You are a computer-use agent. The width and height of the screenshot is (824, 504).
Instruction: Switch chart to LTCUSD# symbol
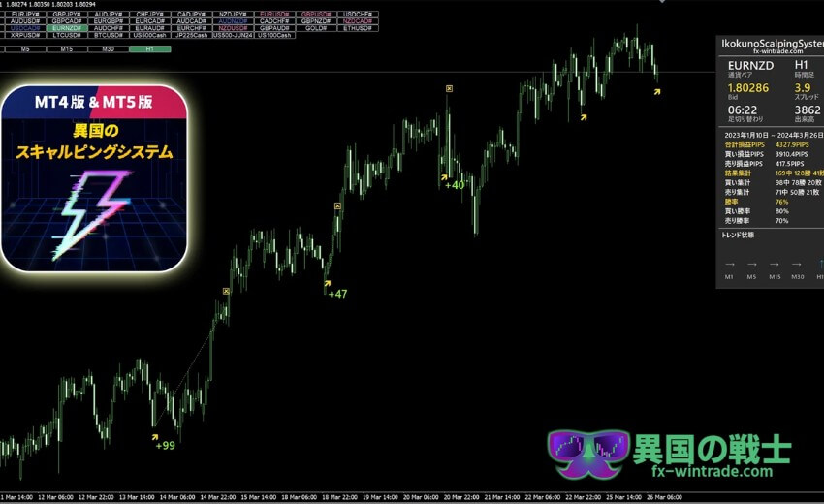coord(67,35)
